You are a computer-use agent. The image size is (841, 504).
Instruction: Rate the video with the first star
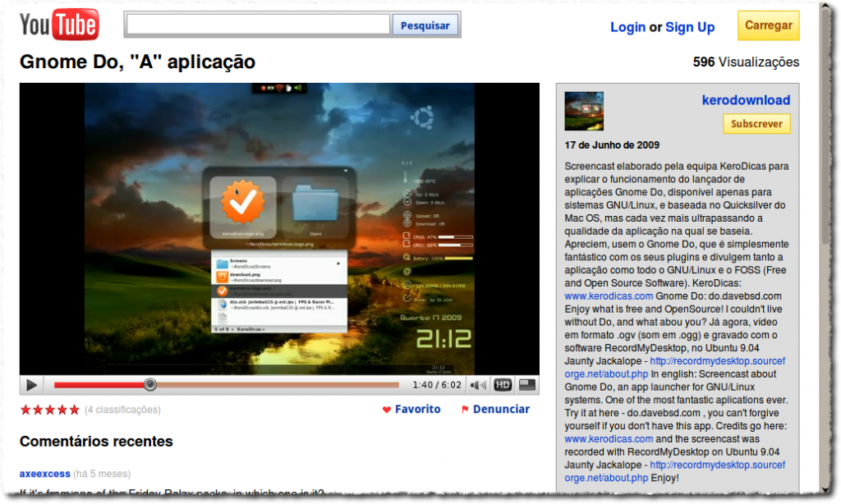click(x=25, y=410)
